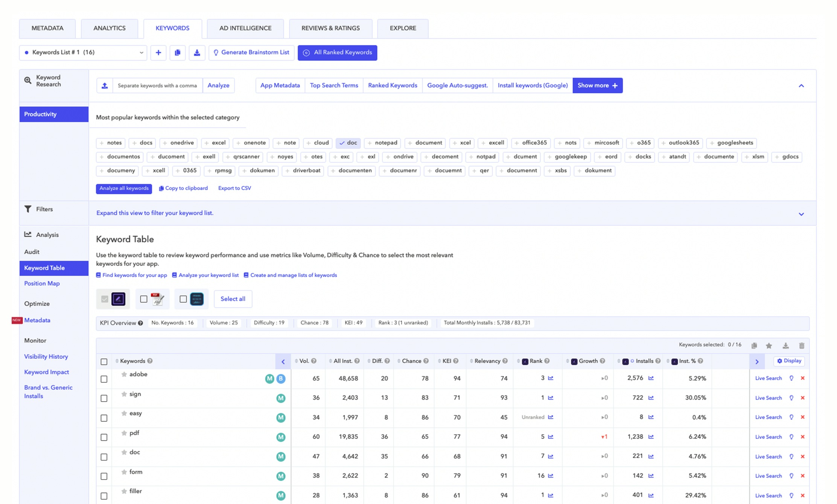Remove the doc keyword chip checkmark
Screen dimensions: 837x504
342,143
